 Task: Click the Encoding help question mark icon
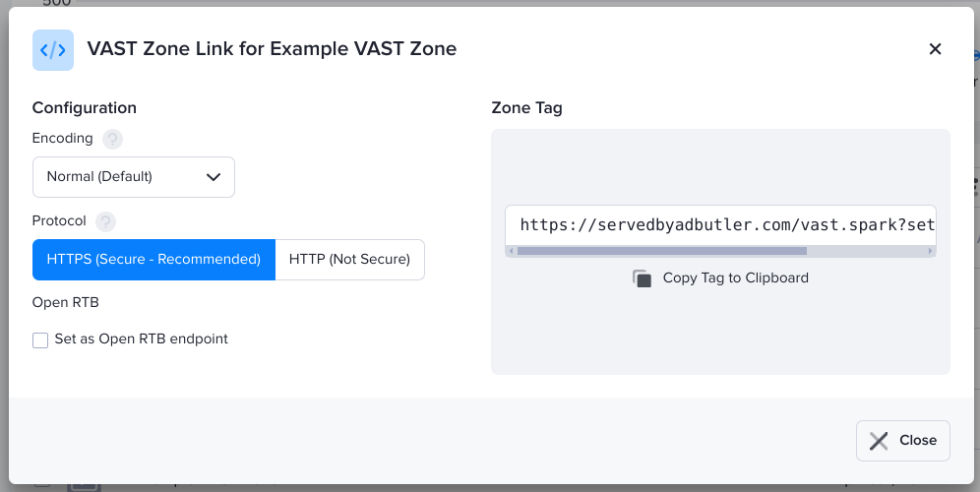pyautogui.click(x=113, y=140)
